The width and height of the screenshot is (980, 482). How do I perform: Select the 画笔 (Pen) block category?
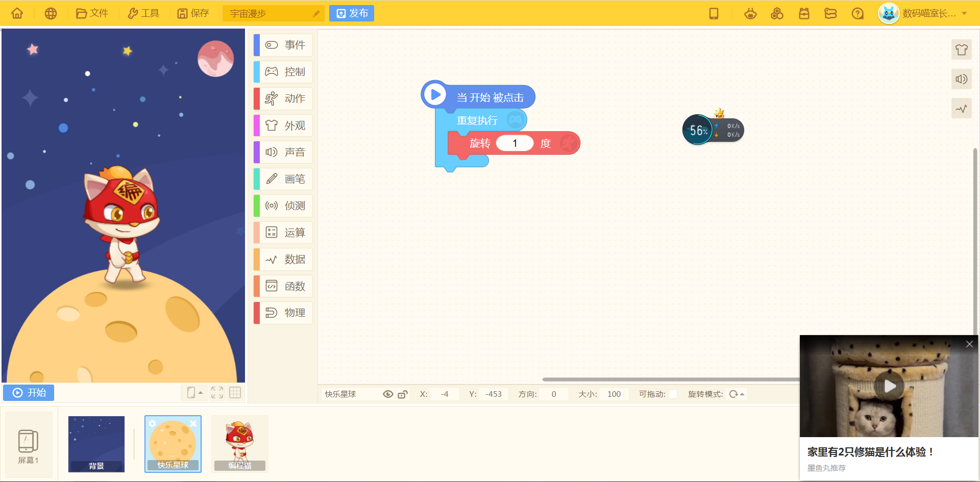[283, 179]
